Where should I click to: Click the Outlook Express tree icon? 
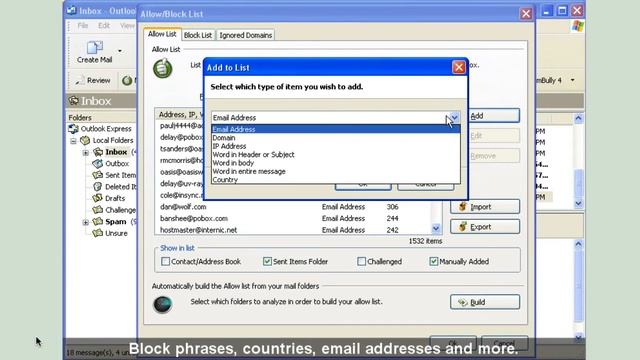tap(73, 129)
